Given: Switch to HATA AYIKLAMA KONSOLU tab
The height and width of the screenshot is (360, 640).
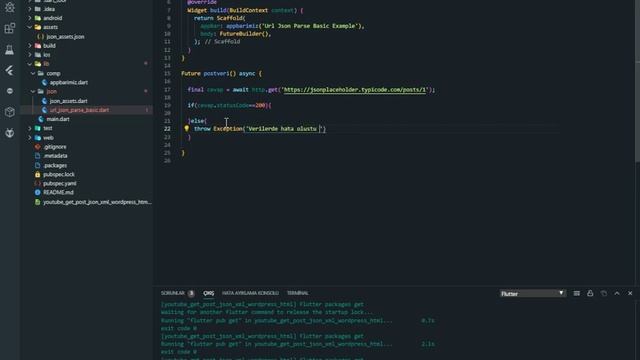Looking at the screenshot, I should [250, 293].
